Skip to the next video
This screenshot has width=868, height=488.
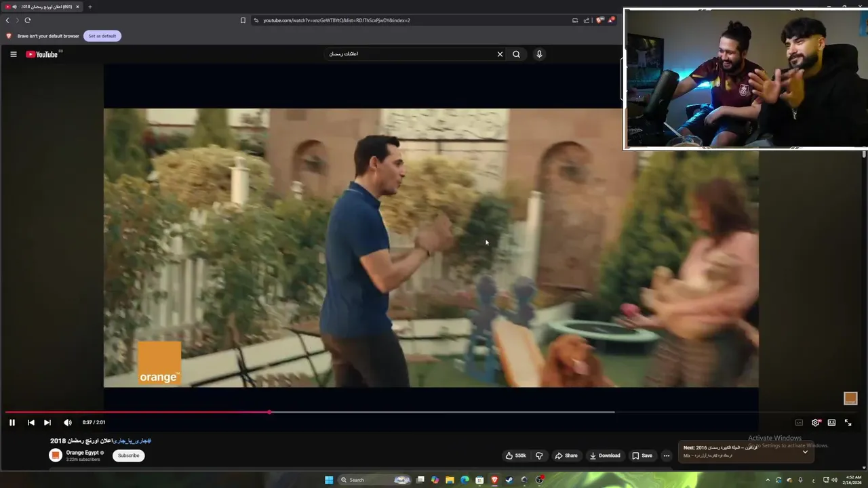click(x=47, y=422)
